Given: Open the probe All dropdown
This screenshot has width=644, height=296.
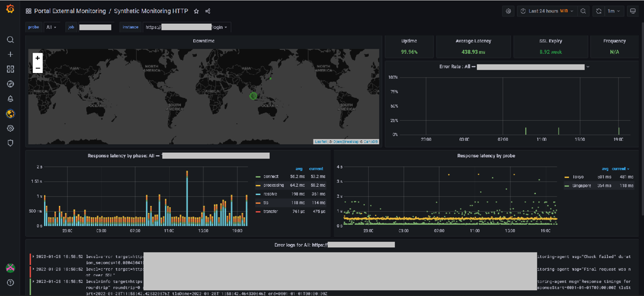Looking at the screenshot, I should 52,27.
